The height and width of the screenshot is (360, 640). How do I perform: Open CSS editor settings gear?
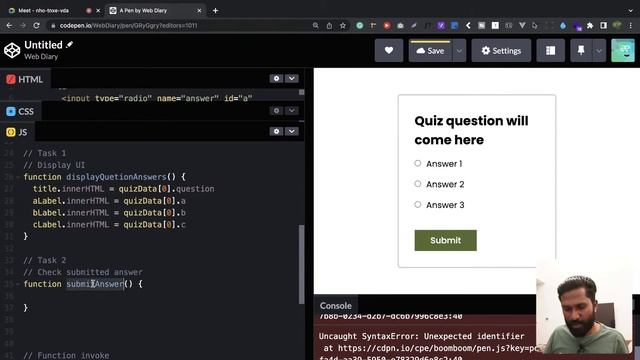click(x=276, y=111)
